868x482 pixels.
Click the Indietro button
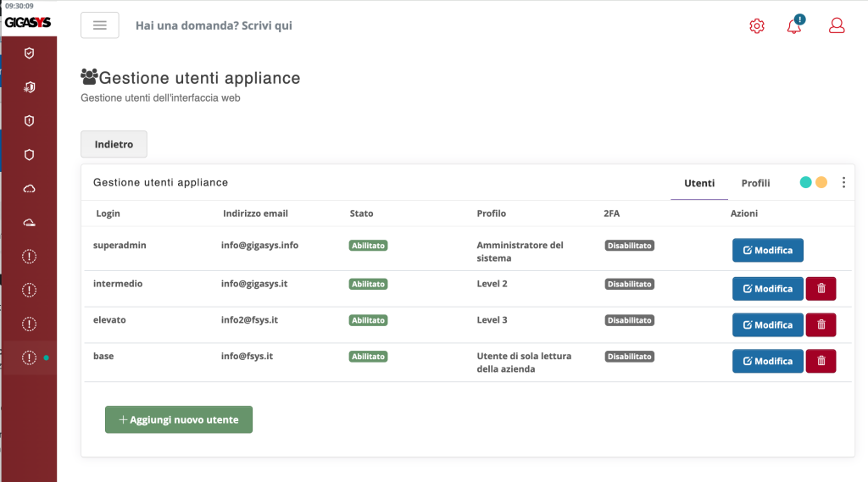[x=114, y=144]
